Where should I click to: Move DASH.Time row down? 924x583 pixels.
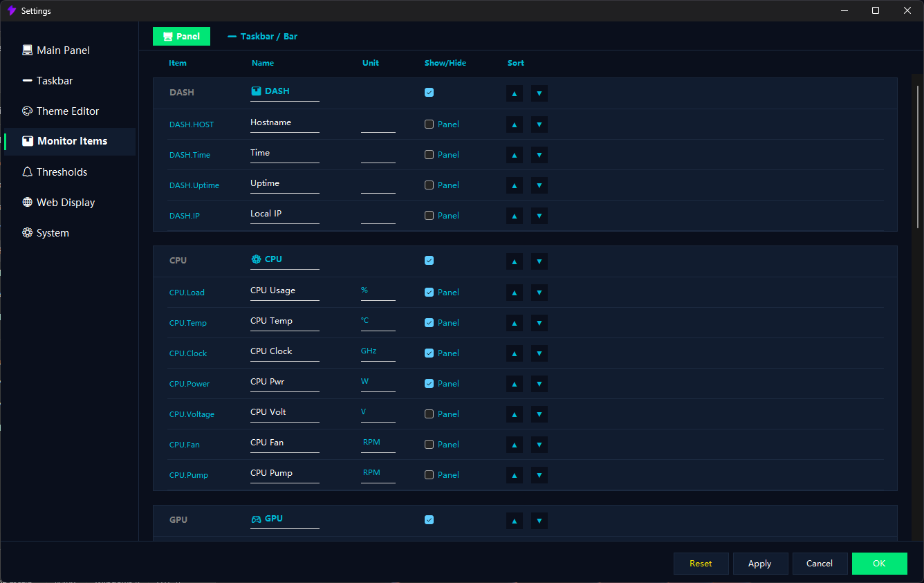pos(539,155)
